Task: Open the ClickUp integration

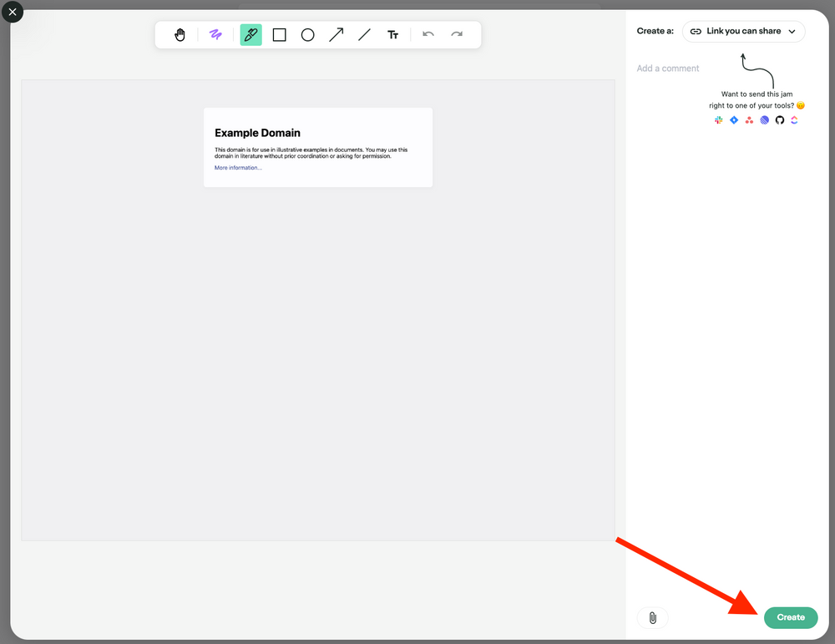Action: (794, 120)
